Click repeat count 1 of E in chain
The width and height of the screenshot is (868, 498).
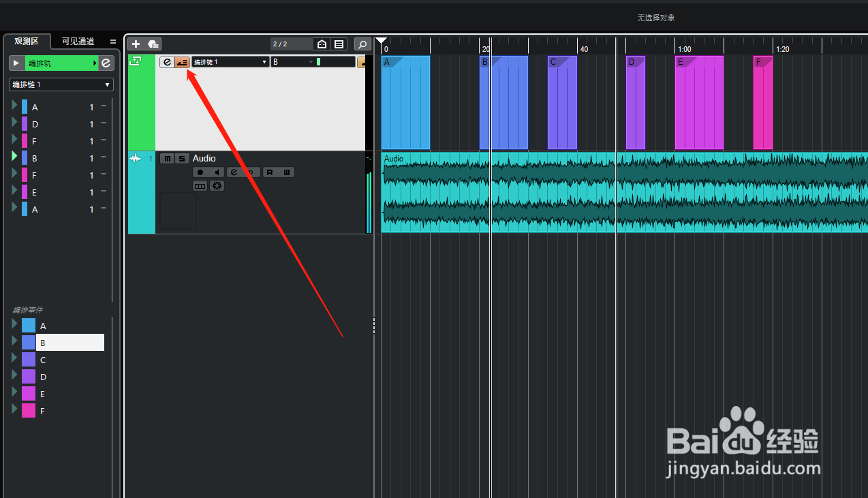pyautogui.click(x=91, y=193)
